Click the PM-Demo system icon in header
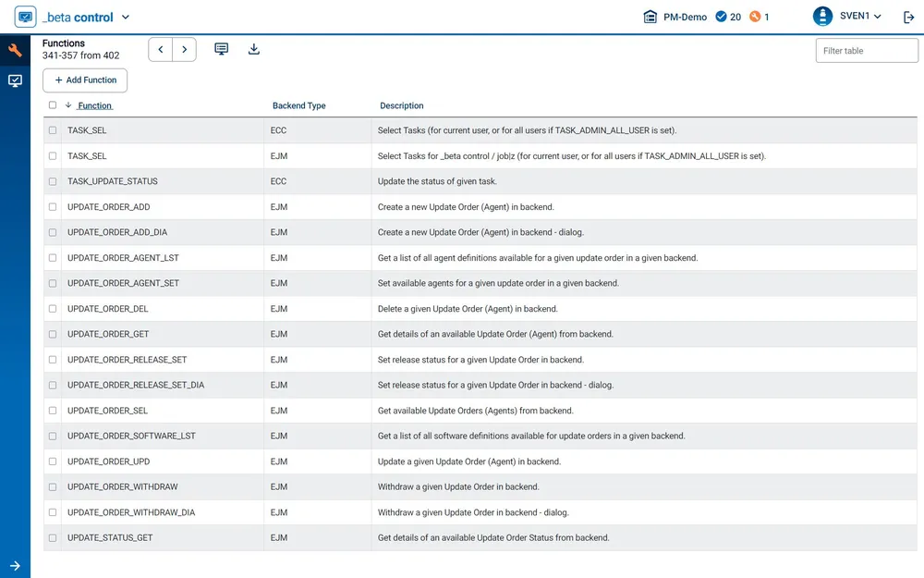 coord(651,17)
